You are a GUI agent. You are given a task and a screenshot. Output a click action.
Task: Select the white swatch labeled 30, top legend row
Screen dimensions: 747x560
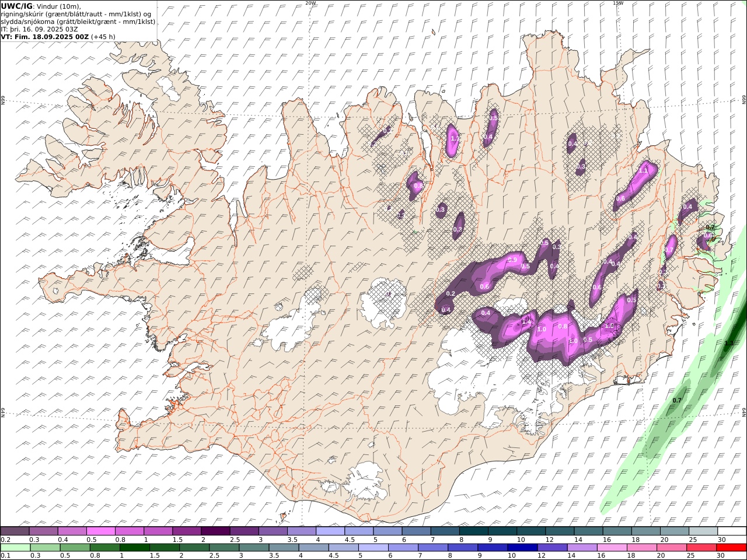[732, 531]
